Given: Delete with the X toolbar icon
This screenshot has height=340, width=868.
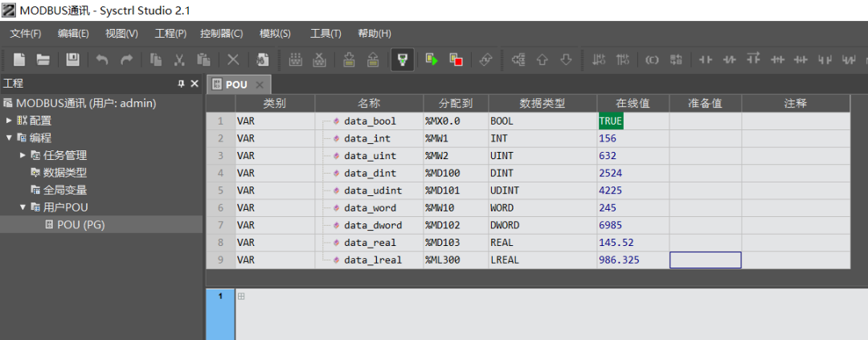Looking at the screenshot, I should (234, 59).
